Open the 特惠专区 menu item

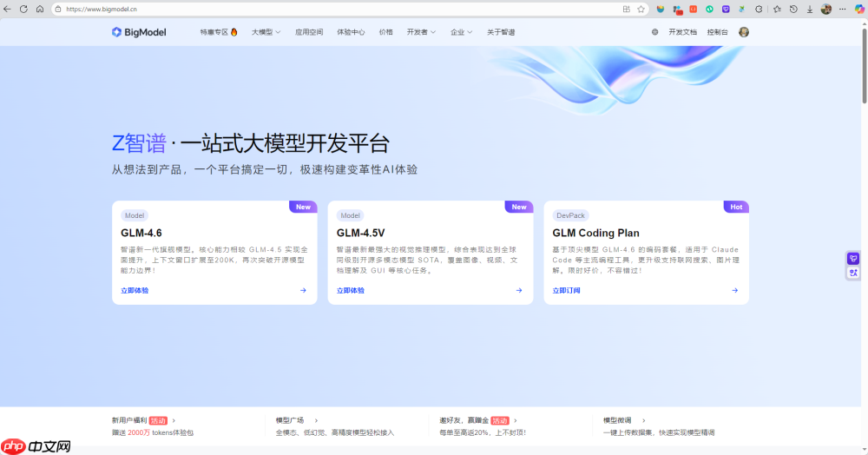[219, 32]
